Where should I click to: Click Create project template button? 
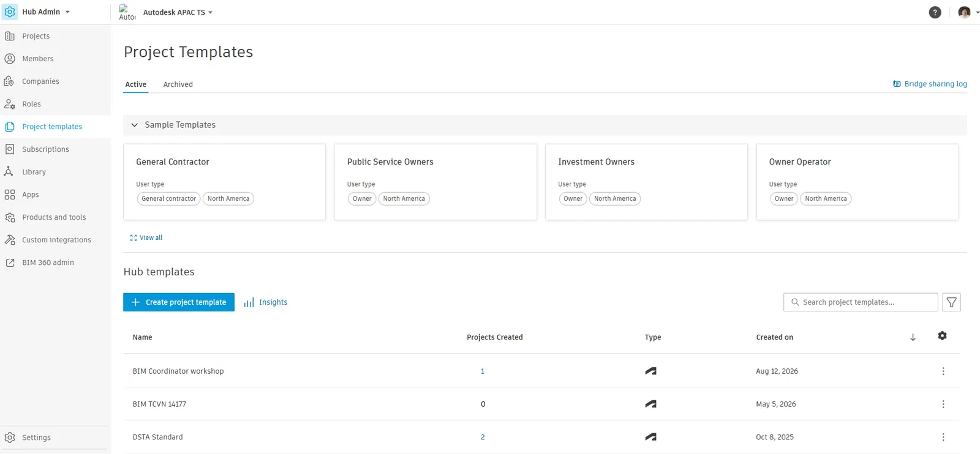(x=179, y=302)
